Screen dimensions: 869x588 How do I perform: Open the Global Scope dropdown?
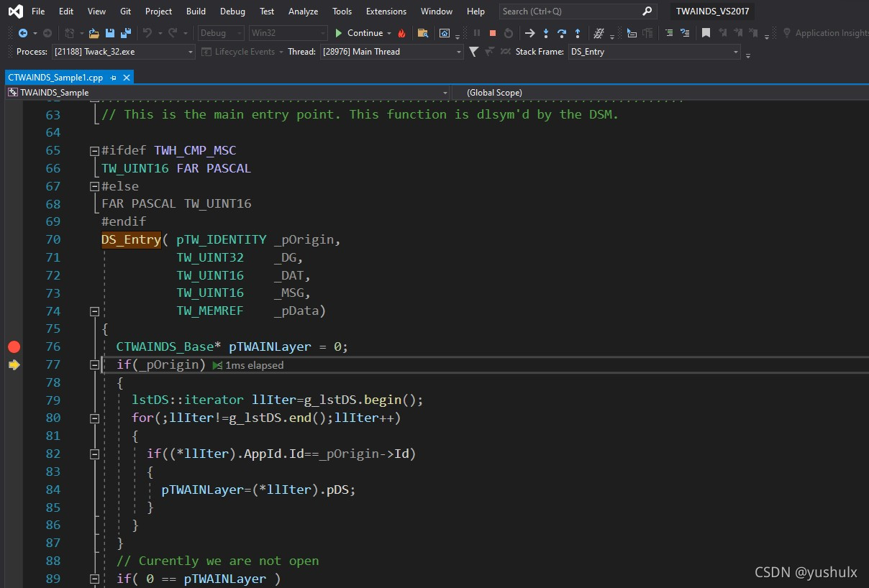(x=659, y=93)
